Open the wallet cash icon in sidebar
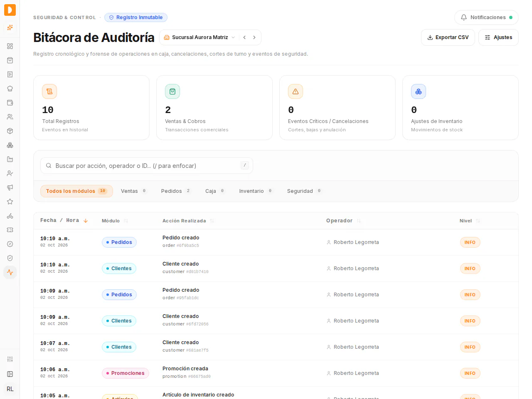This screenshot has width=532, height=399. (10, 103)
